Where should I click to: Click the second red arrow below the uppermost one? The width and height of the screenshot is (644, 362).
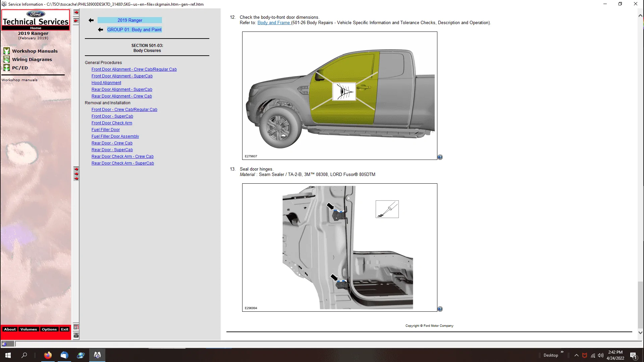pos(76,21)
